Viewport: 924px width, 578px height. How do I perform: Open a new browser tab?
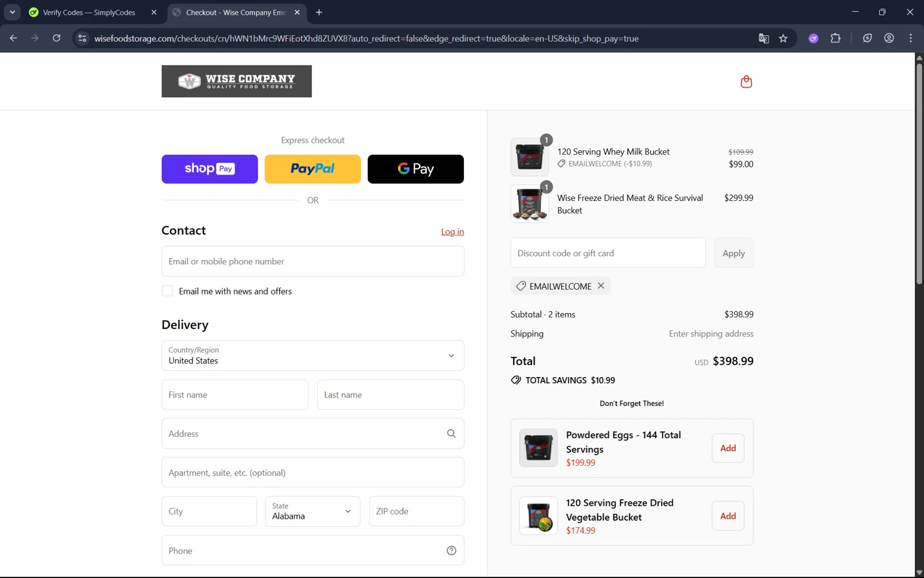(x=318, y=12)
